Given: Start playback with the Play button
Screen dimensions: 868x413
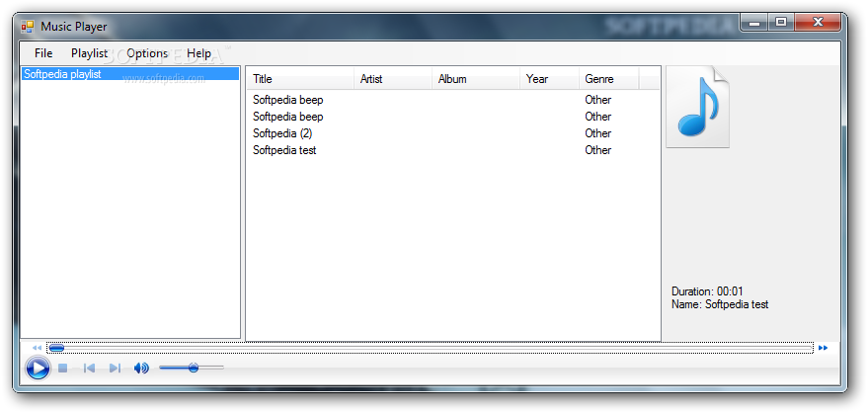Looking at the screenshot, I should [x=38, y=368].
